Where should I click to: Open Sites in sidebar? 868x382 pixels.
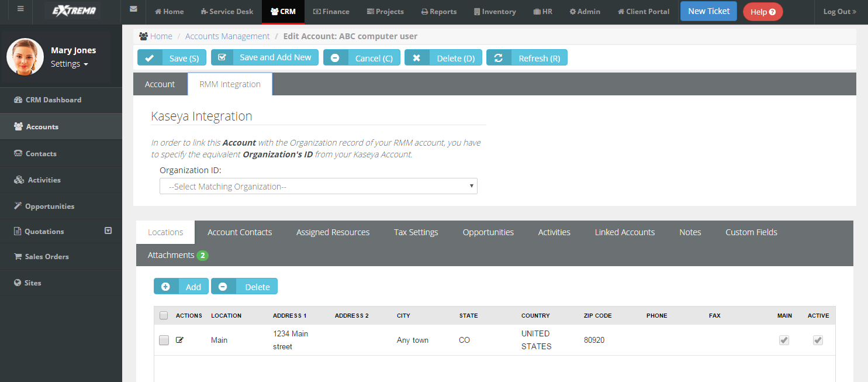(x=61, y=283)
